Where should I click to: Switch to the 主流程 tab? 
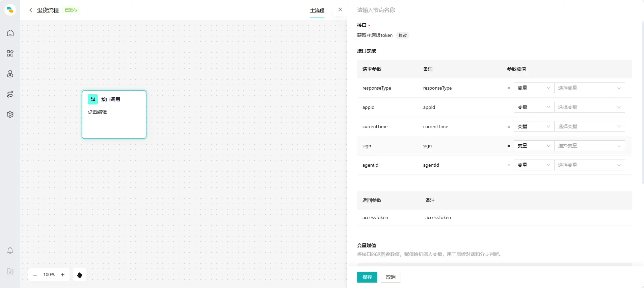point(317,10)
